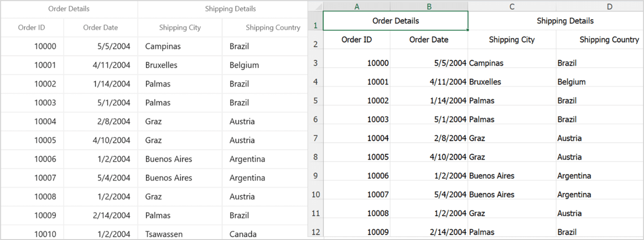The width and height of the screenshot is (644, 240).
Task: Click the Order ID column header in grid
Action: [32, 27]
